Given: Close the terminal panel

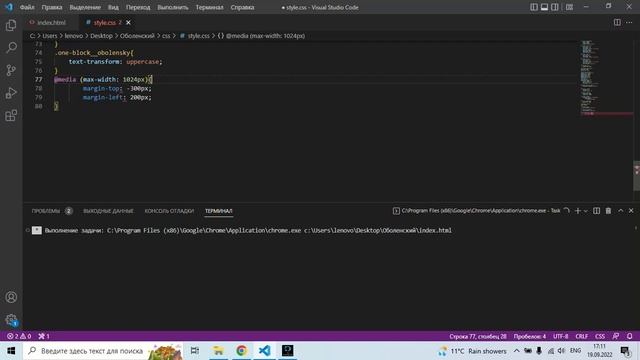Looking at the screenshot, I should coord(631,211).
